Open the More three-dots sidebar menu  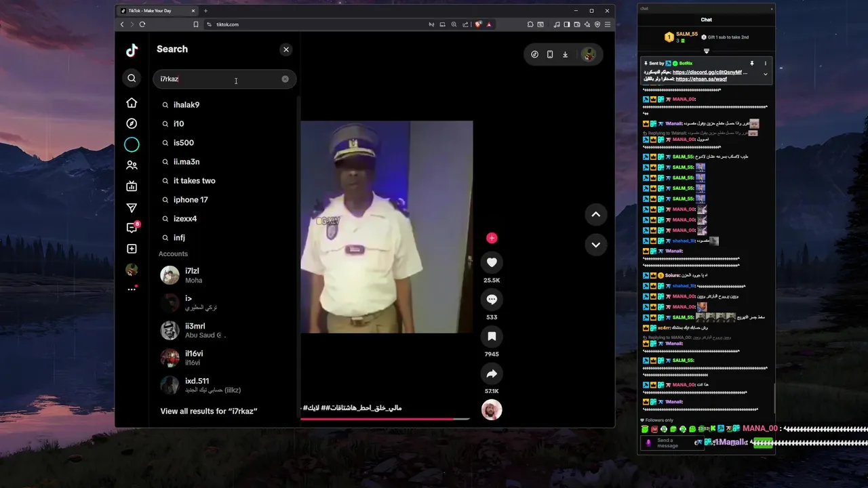click(x=132, y=289)
